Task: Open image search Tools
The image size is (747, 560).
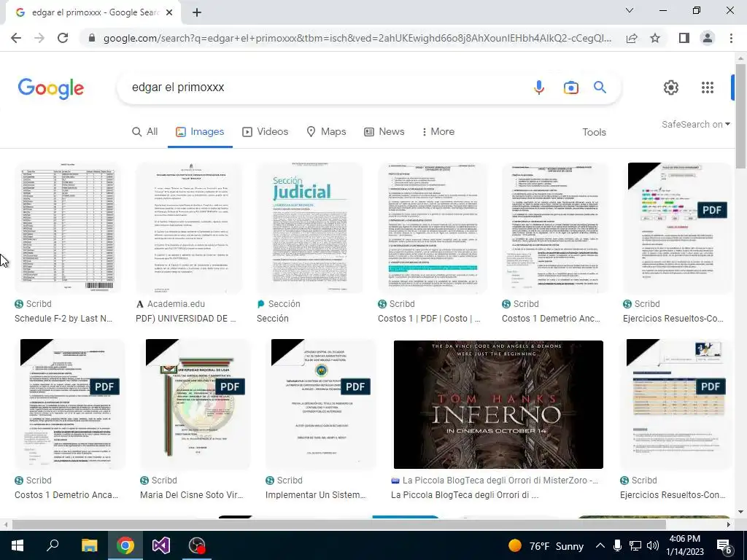Action: (x=594, y=132)
